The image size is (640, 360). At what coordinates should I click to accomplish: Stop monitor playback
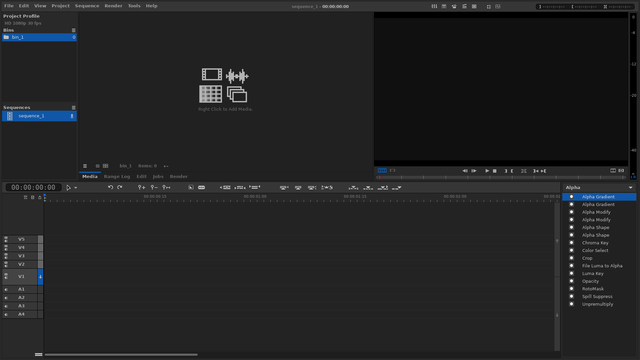[495, 171]
